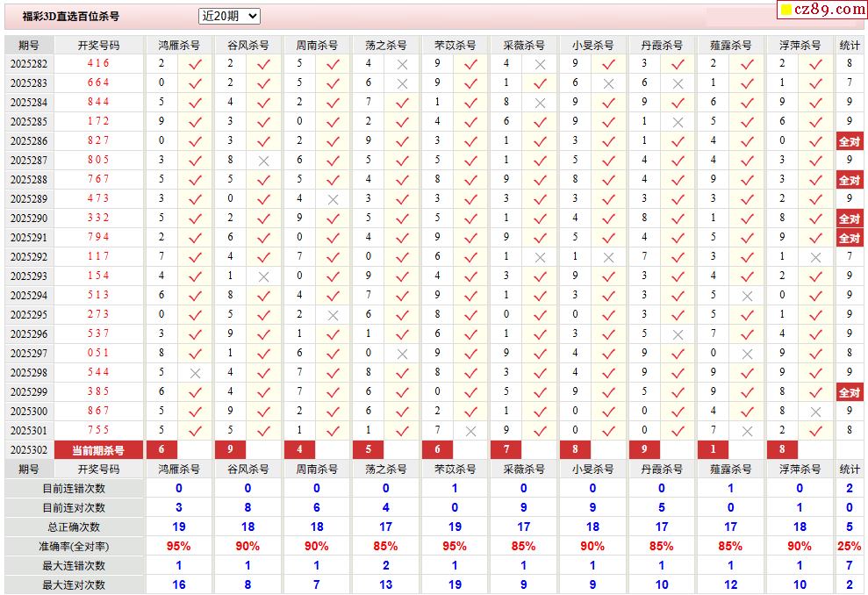Click the cross mark for 苤苡杀号 in period 2025301

[x=470, y=431]
